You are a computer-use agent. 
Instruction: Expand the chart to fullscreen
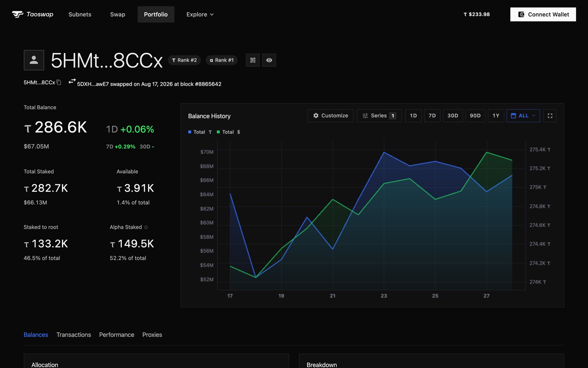tap(550, 116)
